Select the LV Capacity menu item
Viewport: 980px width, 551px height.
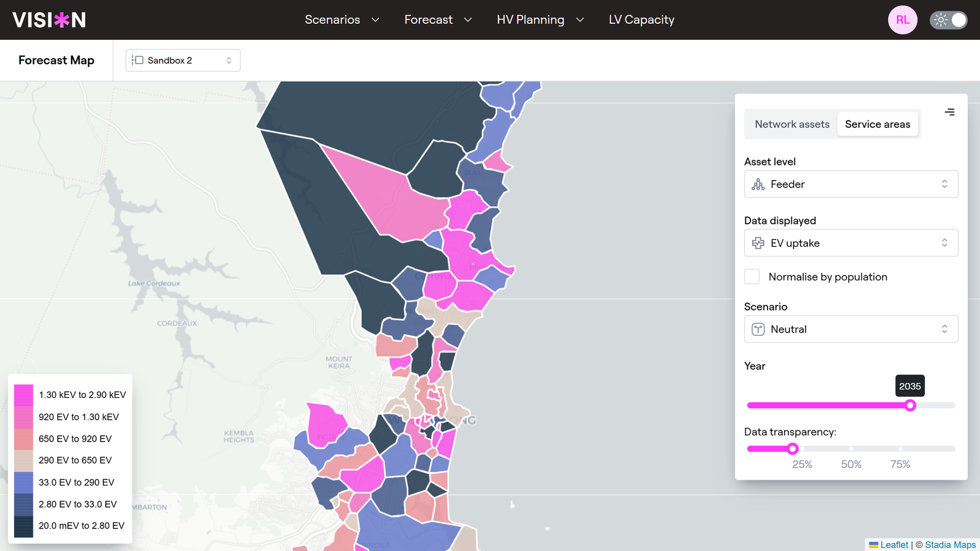pyautogui.click(x=641, y=20)
